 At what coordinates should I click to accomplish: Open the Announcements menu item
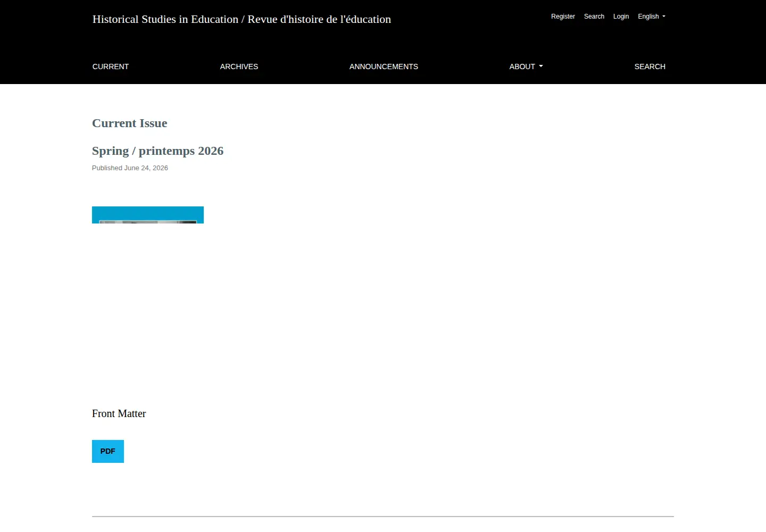384,66
